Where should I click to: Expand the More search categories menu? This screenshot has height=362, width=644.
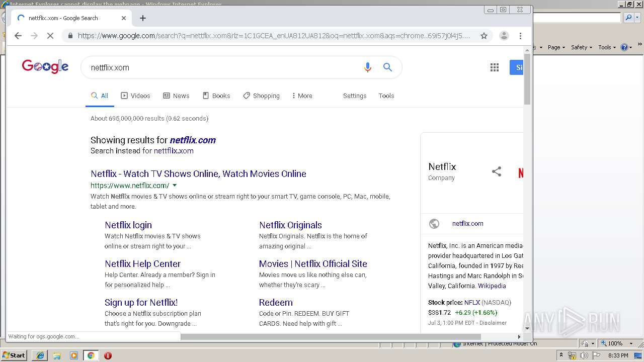coord(302,96)
